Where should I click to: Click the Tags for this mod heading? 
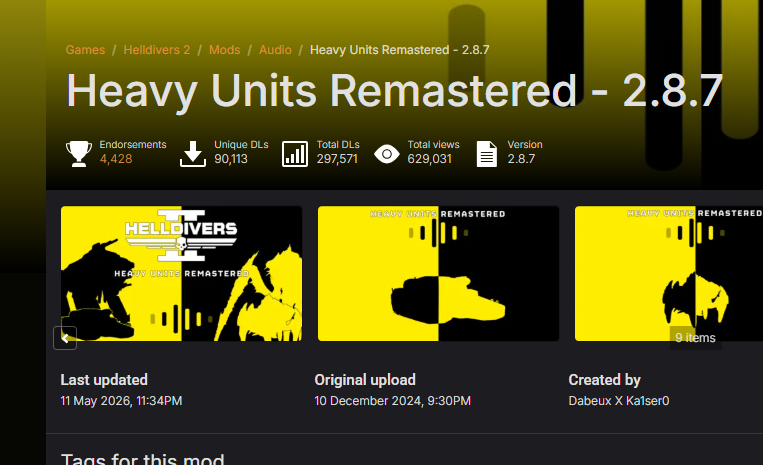(x=143, y=459)
